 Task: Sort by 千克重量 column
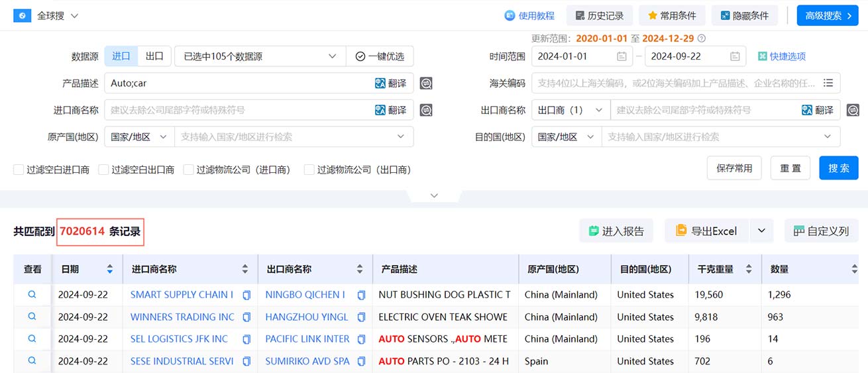pyautogui.click(x=749, y=269)
